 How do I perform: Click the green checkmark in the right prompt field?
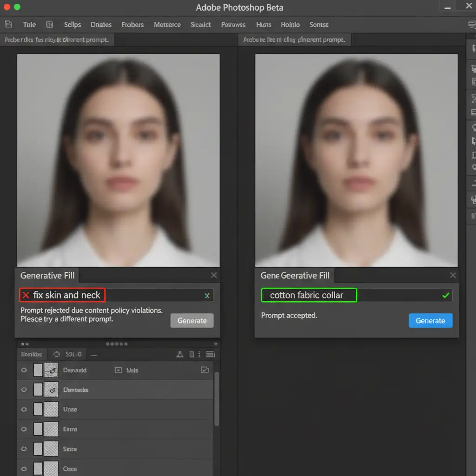click(x=446, y=295)
